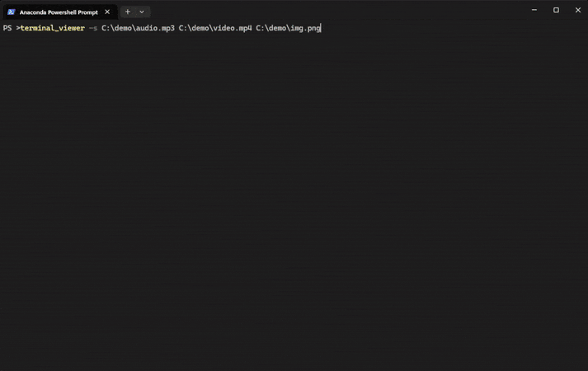This screenshot has width=588, height=371.
Task: Click the C:\demo\img.png path argument
Action: (288, 28)
